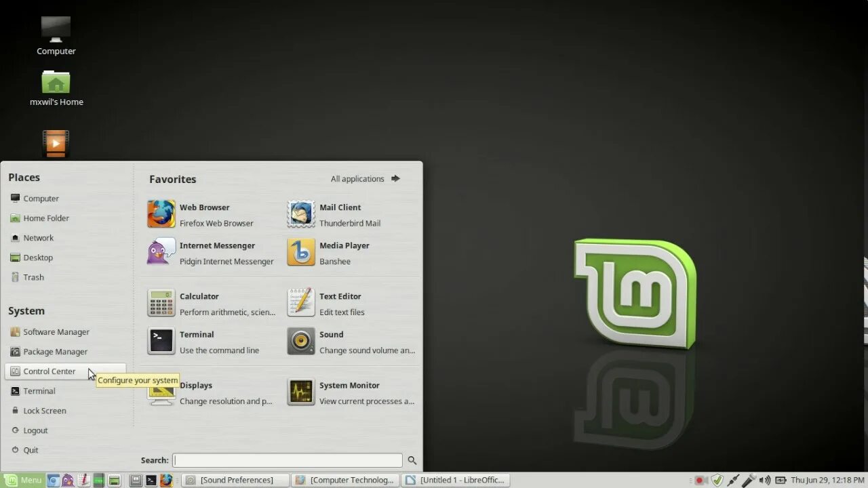Launch Software Manager
Image resolution: width=868 pixels, height=488 pixels.
coord(66,332)
